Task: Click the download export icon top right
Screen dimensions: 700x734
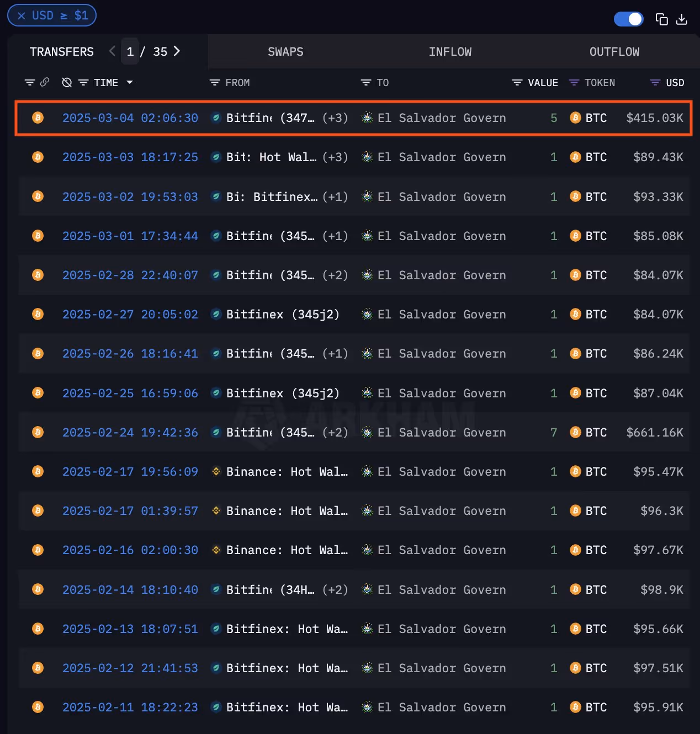Action: coord(682,19)
